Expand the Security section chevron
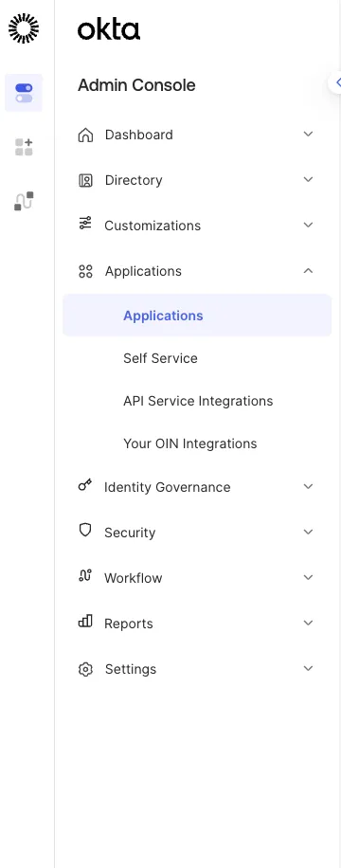The width and height of the screenshot is (341, 868). tap(309, 532)
